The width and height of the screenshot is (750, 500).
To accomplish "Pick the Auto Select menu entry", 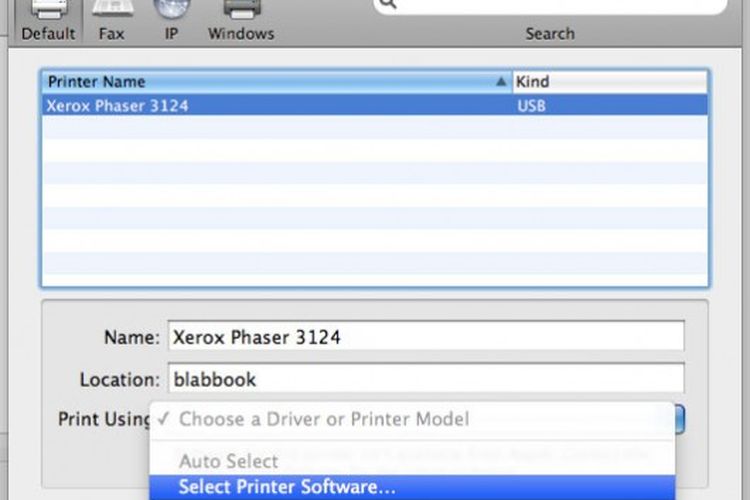I will [412, 461].
